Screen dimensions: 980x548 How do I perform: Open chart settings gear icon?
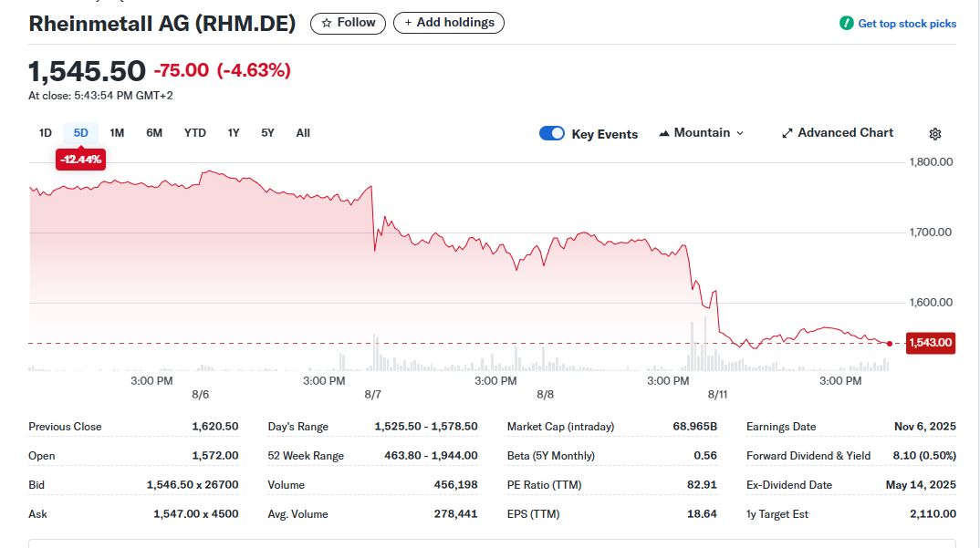click(x=934, y=134)
